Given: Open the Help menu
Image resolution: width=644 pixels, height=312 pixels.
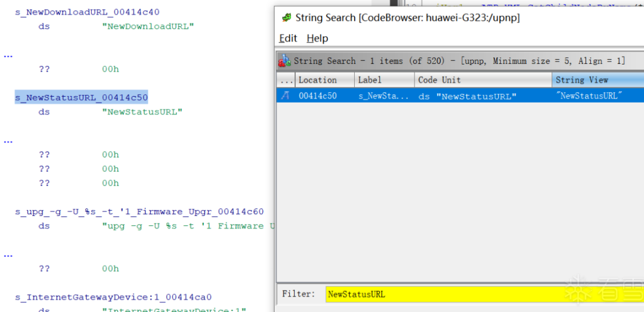Looking at the screenshot, I should (x=317, y=38).
